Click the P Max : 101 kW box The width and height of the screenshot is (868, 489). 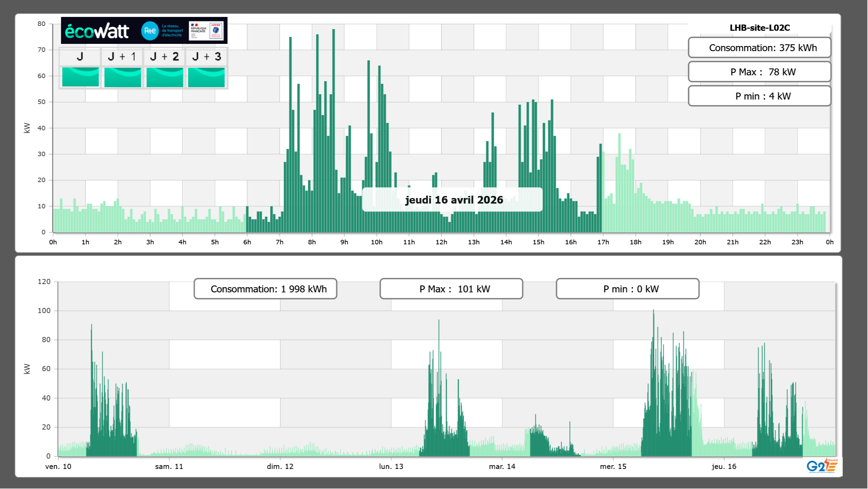[451, 289]
